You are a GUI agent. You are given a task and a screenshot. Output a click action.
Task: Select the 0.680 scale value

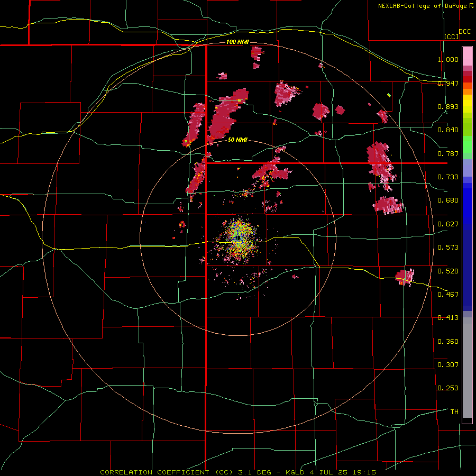click(448, 200)
